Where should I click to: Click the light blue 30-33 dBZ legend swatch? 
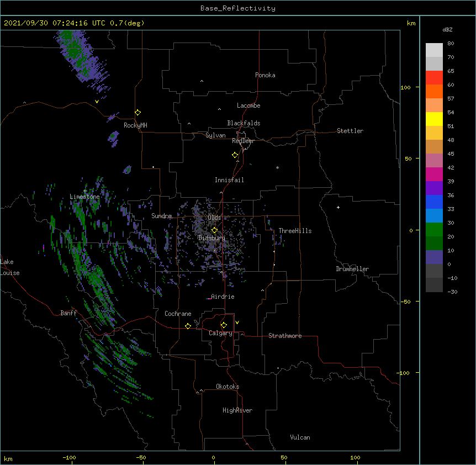click(434, 215)
